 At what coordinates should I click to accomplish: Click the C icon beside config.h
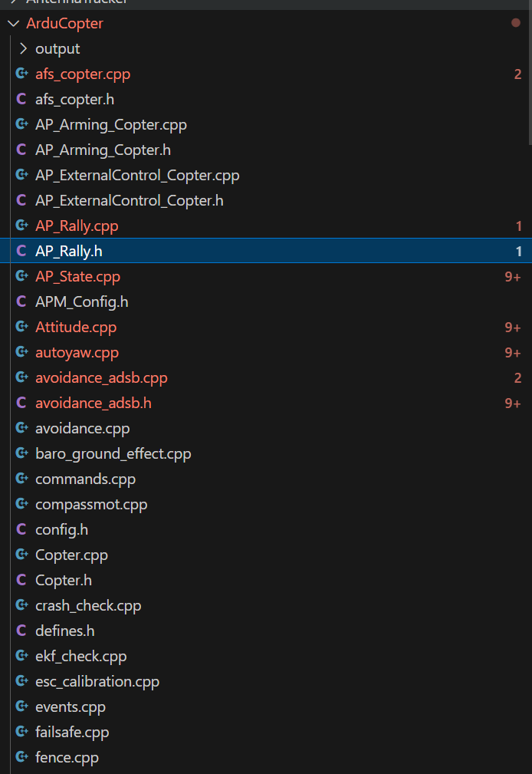pos(21,529)
